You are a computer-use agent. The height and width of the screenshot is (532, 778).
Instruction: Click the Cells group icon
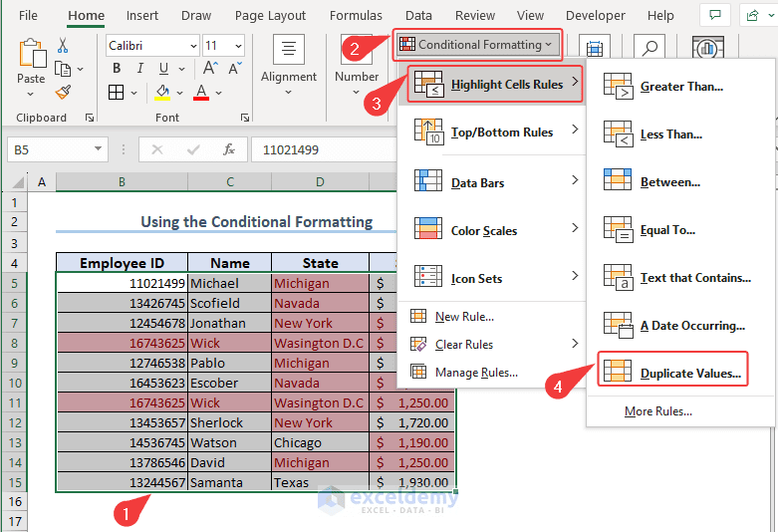point(595,49)
